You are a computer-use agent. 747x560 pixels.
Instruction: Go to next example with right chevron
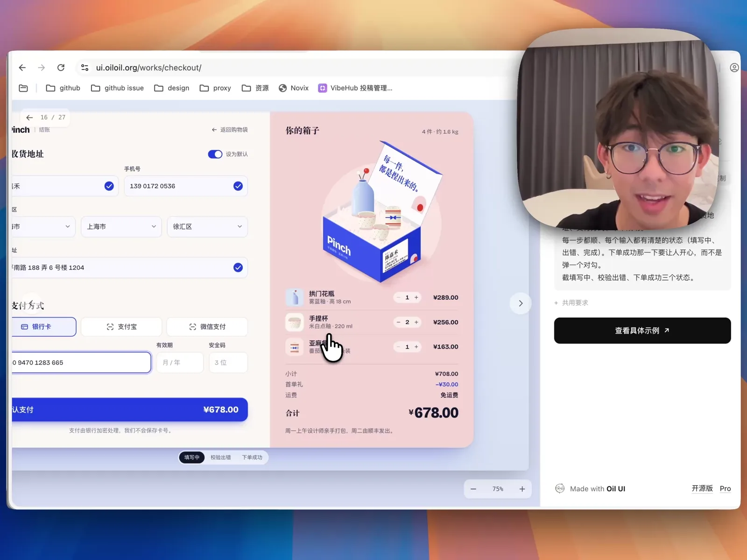point(521,303)
